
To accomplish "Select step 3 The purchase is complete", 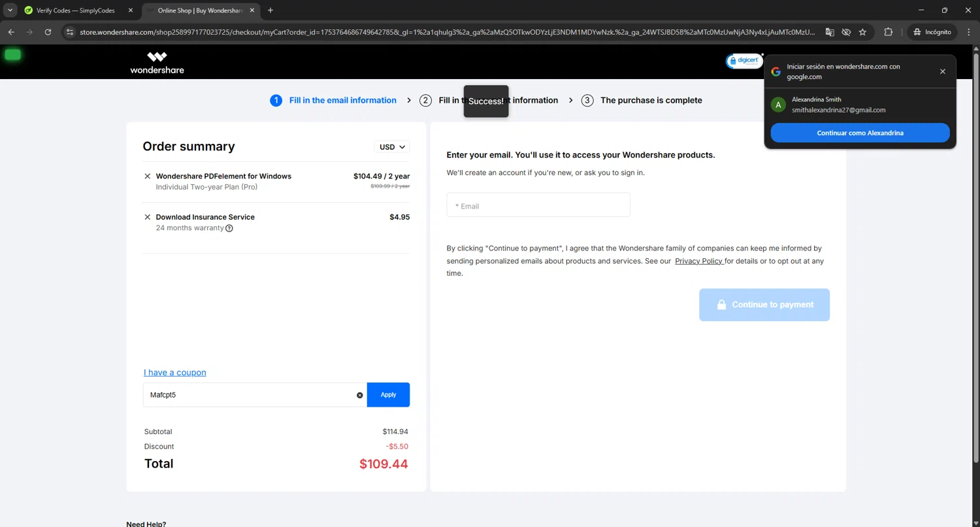I will 642,100.
